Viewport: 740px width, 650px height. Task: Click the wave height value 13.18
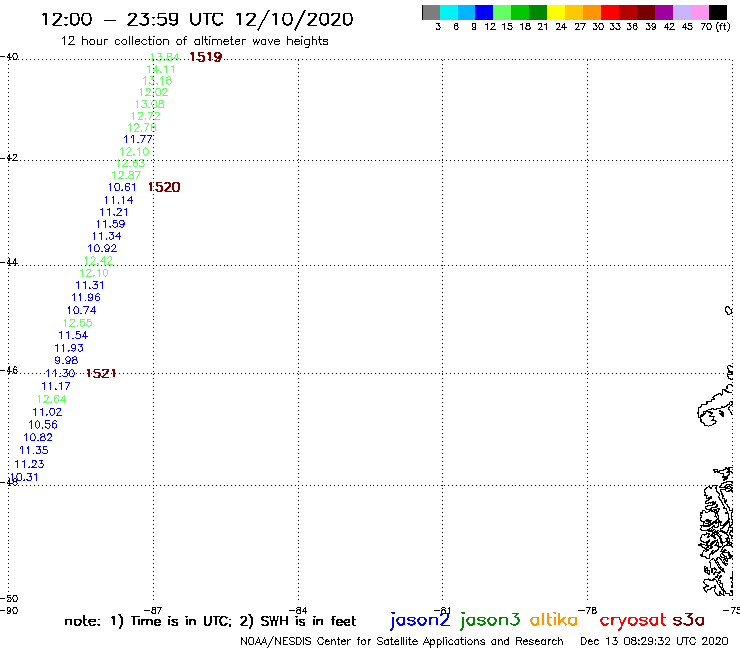tap(158, 81)
